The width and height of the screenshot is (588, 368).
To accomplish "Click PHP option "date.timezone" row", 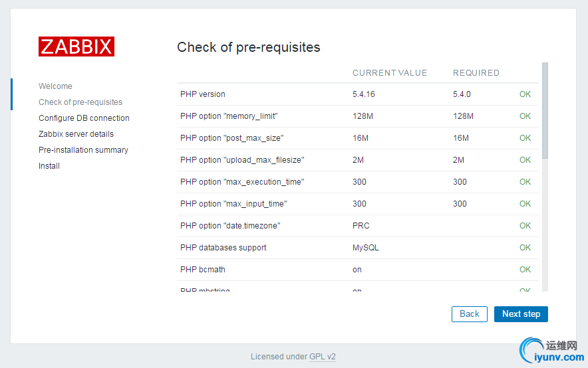I will pos(230,226).
